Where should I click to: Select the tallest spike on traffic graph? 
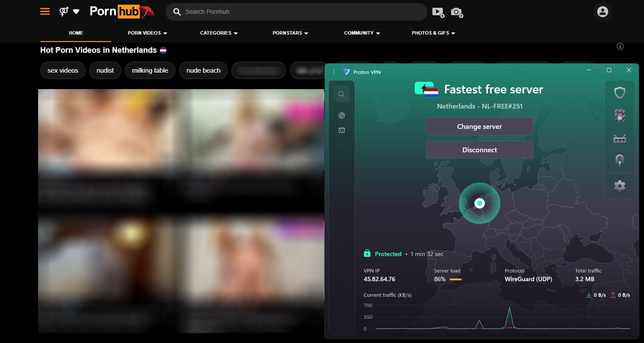point(510,317)
